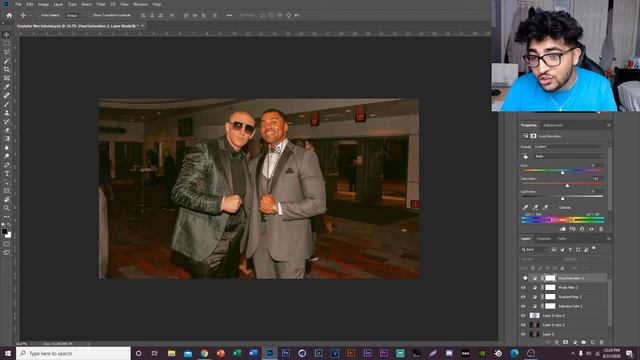
Task: Select the Selective Color 2 layer name
Action: (570, 306)
